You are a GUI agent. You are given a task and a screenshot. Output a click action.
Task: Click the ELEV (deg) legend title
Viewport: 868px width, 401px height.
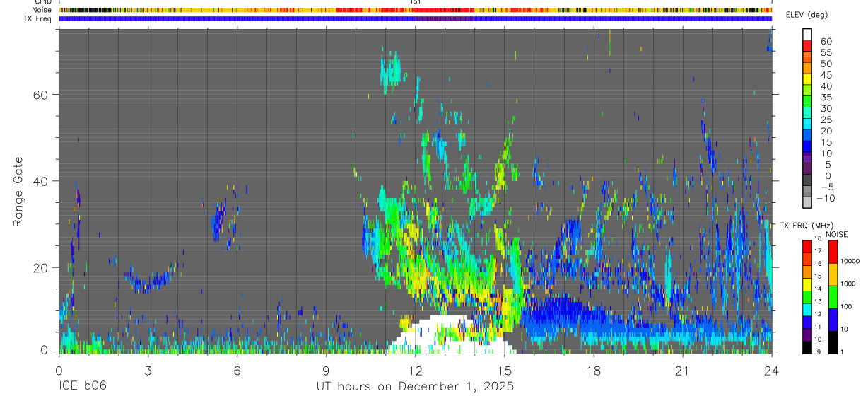tap(806, 15)
